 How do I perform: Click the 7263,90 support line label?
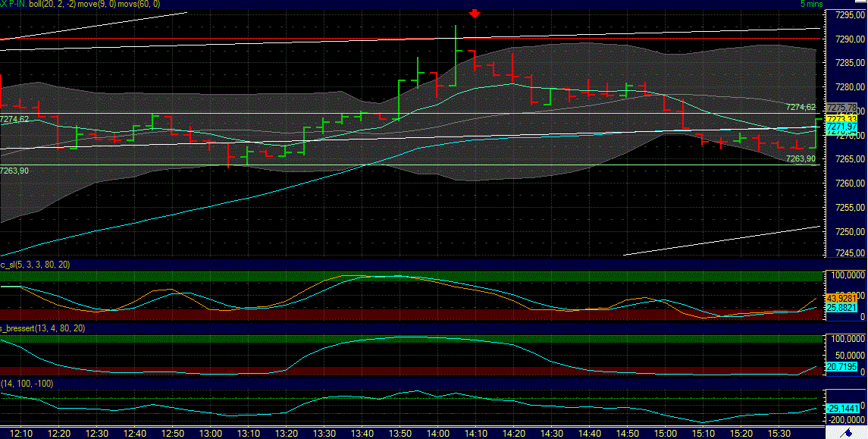[800, 159]
